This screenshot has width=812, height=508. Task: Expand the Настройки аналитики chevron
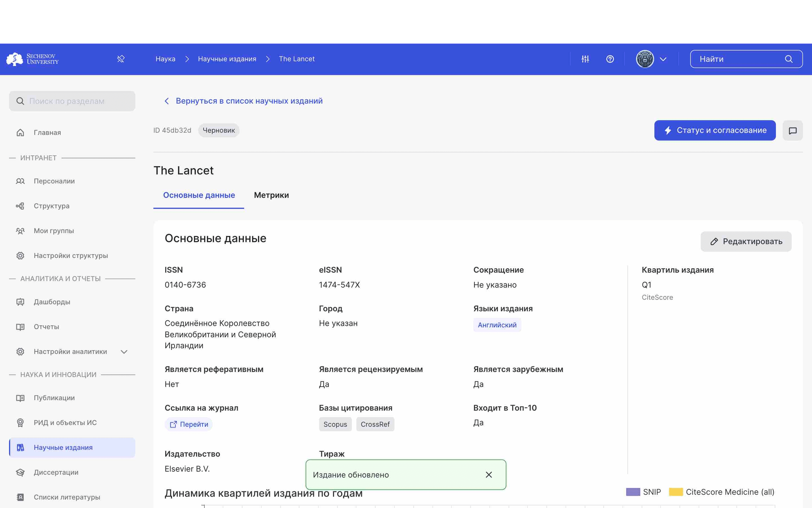[124, 352]
